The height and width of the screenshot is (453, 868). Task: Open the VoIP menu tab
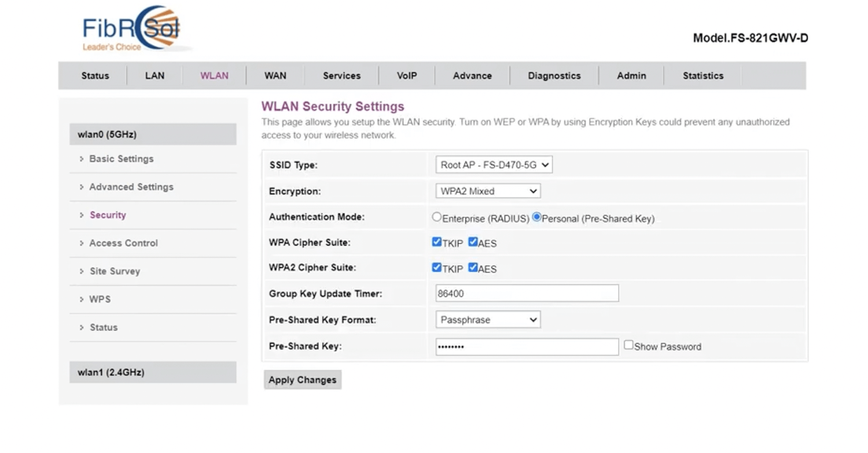click(x=406, y=76)
